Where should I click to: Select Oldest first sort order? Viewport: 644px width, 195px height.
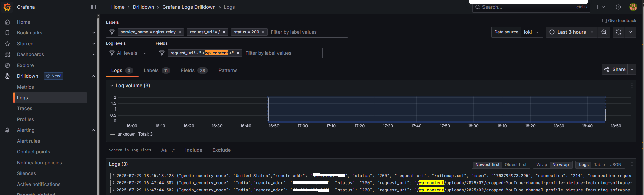tap(516, 165)
